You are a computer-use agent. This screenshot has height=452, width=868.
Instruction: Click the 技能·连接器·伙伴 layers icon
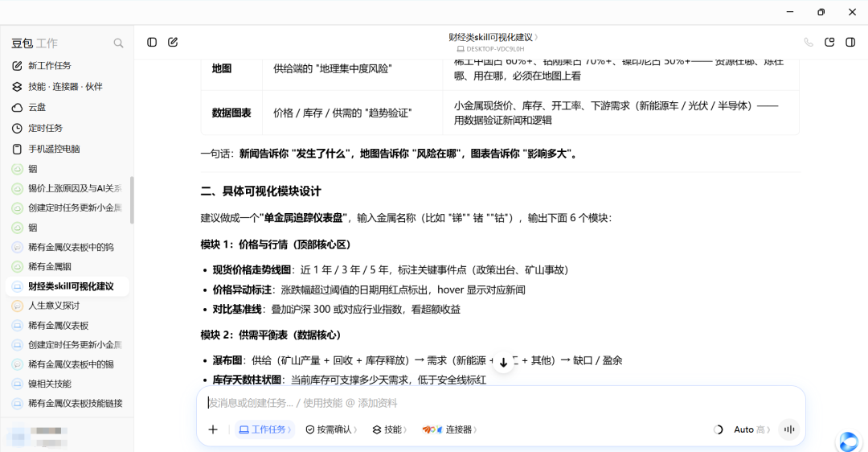17,86
